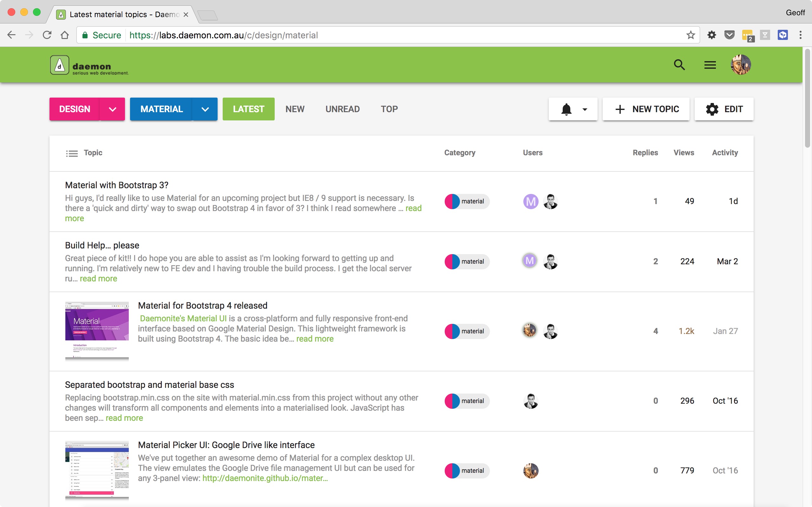Go to browser home page
Image resolution: width=812 pixels, height=507 pixels.
(65, 35)
